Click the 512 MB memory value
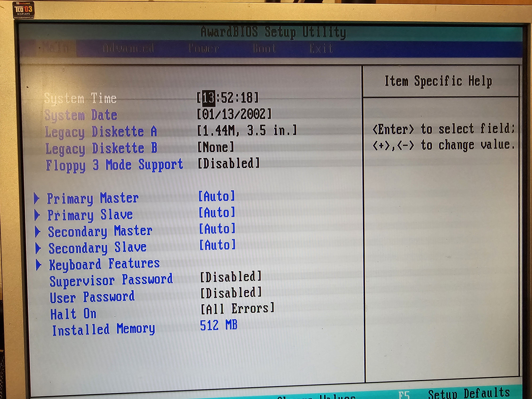Screen dimensions: 532x399 tap(219, 325)
